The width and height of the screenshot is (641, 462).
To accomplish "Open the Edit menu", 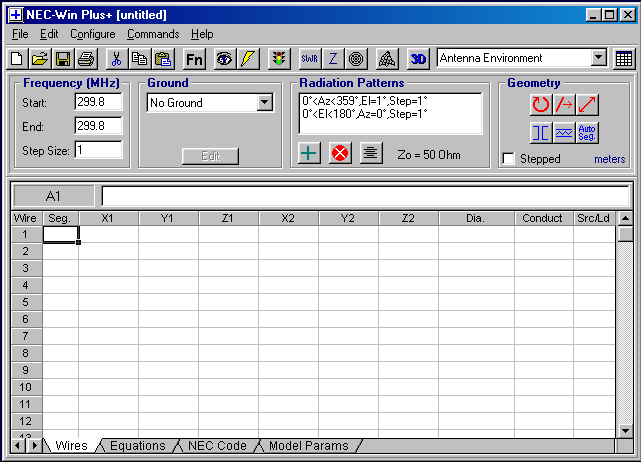I will [x=49, y=34].
